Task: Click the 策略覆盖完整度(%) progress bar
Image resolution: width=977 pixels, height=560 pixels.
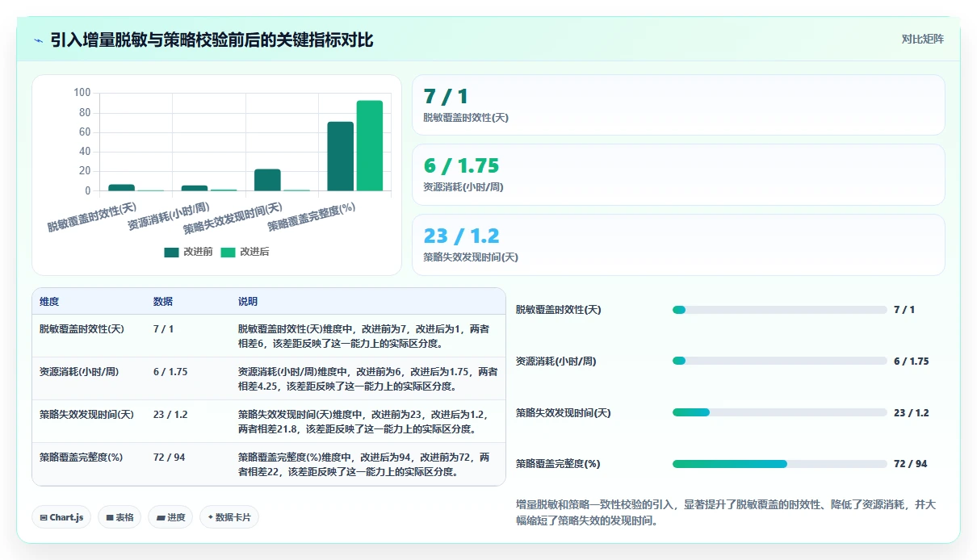Action: [779, 464]
